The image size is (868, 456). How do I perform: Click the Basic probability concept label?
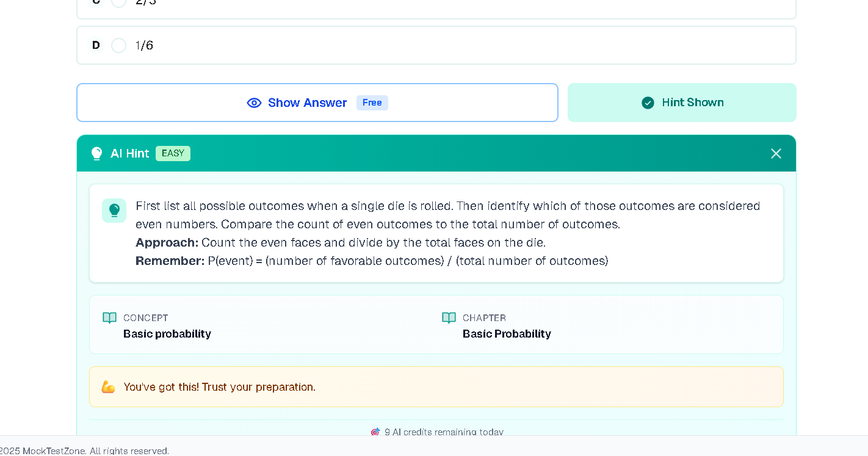[x=167, y=334]
